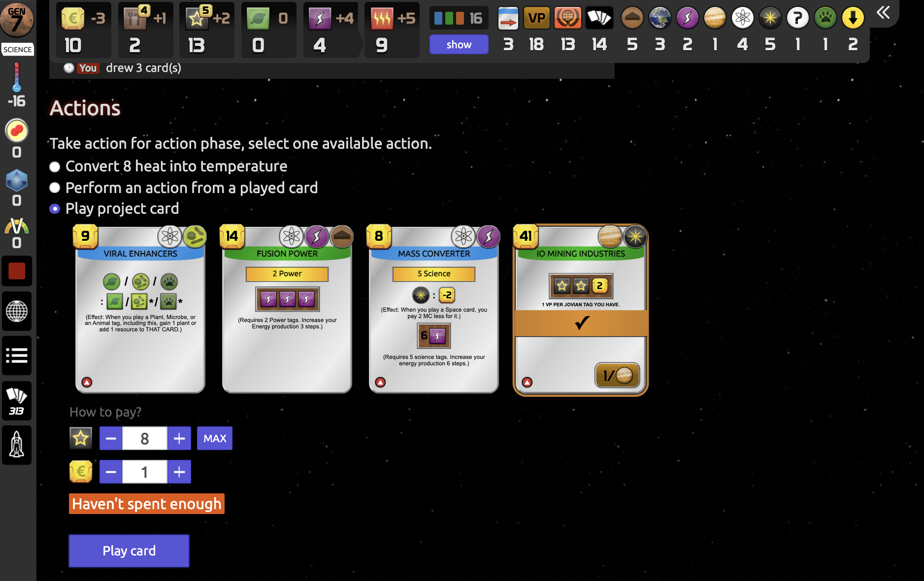Expand resource details with the show button
Screen dimensions: 924x581
pyautogui.click(x=458, y=44)
